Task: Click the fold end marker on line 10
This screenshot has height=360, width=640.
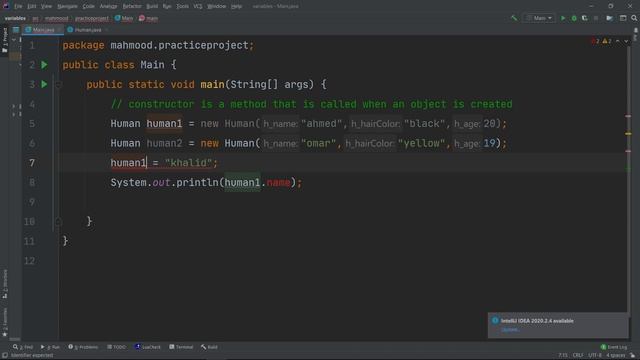Action: point(58,222)
